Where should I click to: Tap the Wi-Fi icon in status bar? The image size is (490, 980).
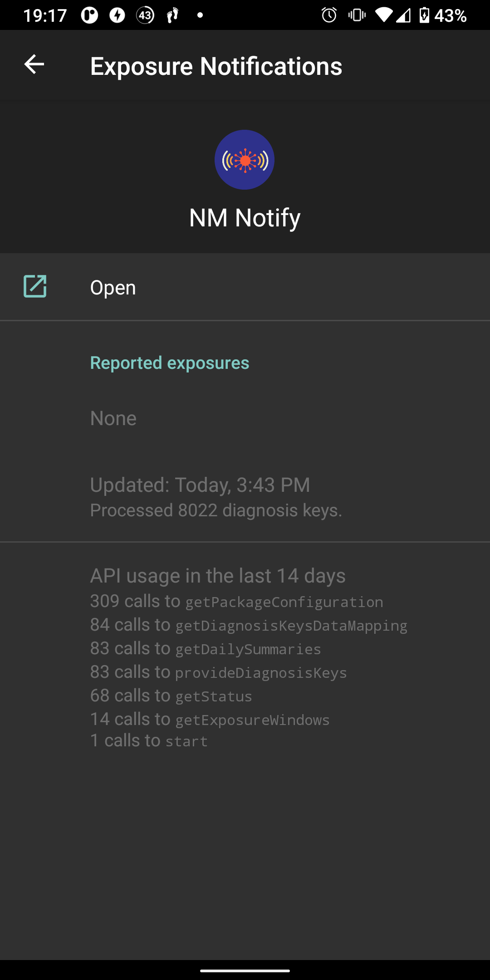click(384, 15)
